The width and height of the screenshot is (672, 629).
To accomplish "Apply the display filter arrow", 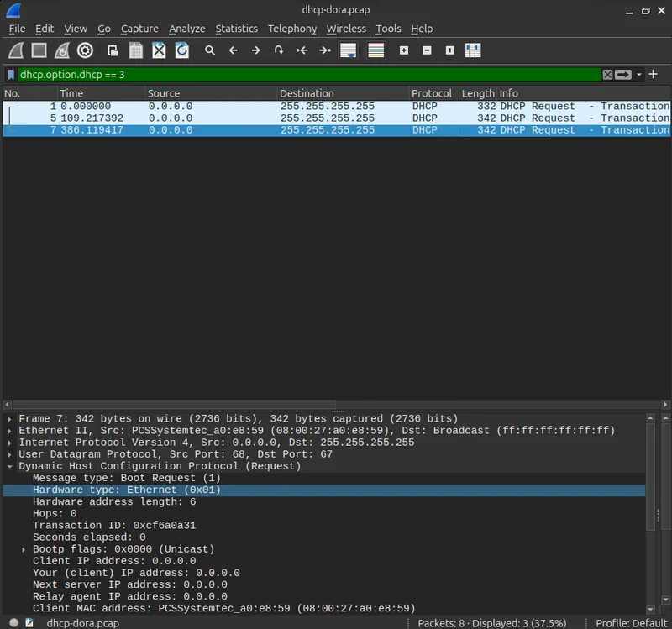I will coord(623,75).
